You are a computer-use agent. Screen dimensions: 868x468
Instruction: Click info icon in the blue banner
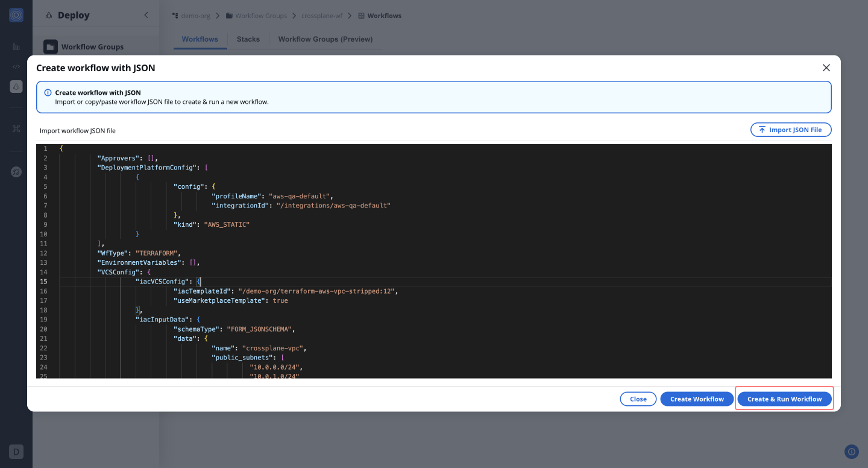[48, 93]
